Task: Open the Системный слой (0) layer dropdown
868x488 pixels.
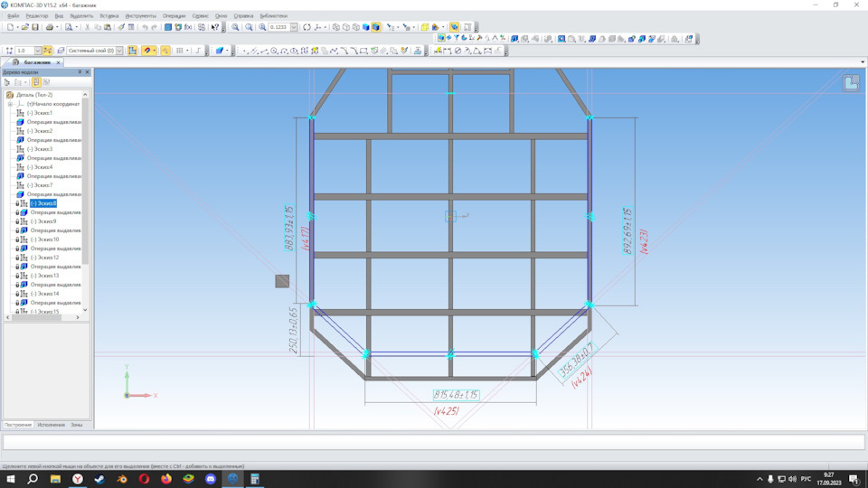Action: tap(119, 51)
